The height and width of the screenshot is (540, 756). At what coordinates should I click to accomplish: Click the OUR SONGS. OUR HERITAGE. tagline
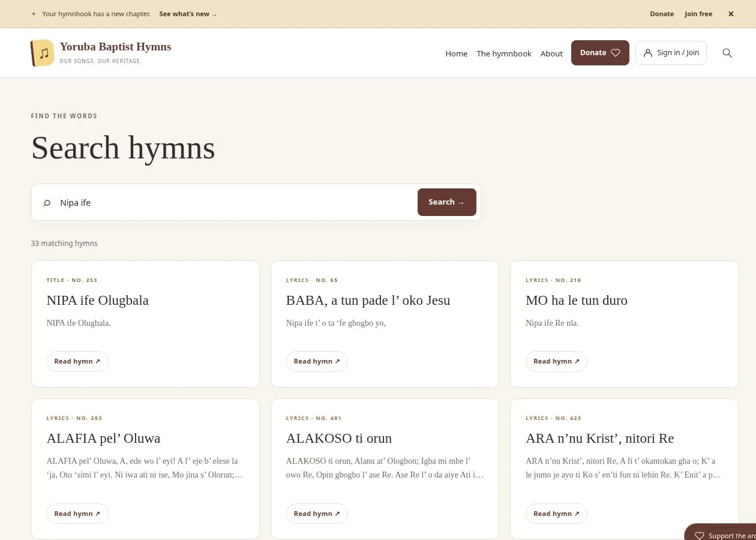click(x=101, y=61)
